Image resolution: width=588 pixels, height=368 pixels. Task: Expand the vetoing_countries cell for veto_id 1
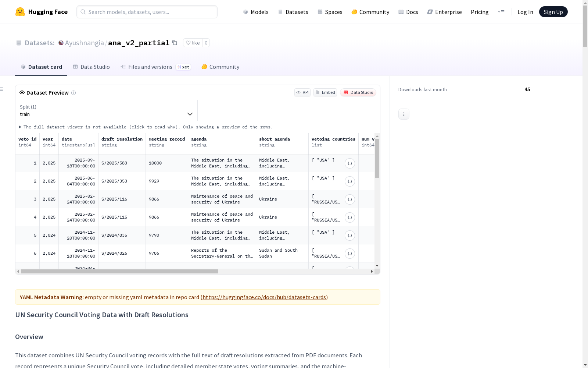click(350, 163)
